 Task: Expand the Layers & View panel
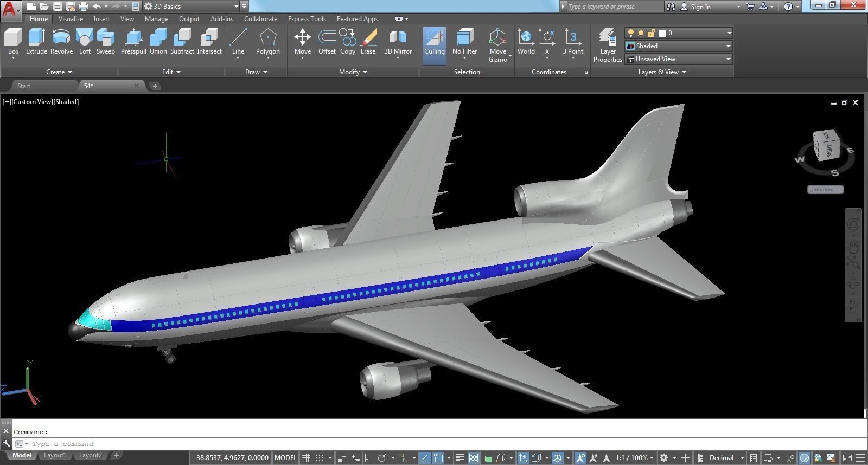[x=662, y=72]
